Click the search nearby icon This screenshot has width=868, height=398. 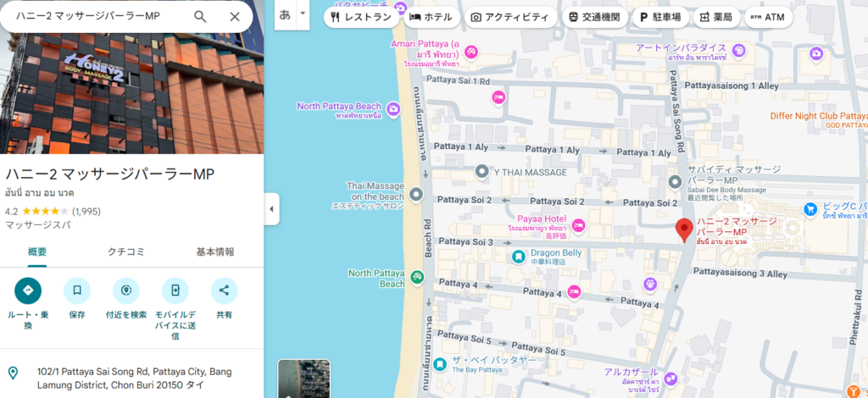126,290
